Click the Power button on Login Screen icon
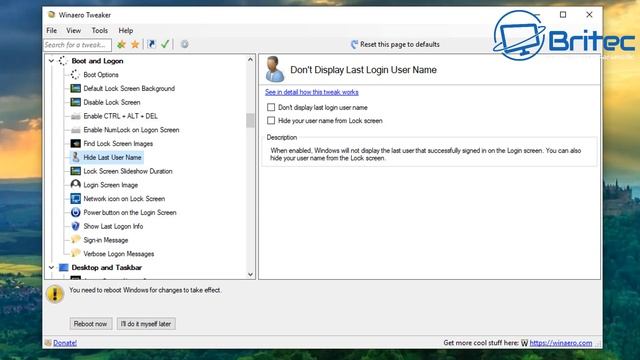The image size is (640, 360). coord(76,212)
